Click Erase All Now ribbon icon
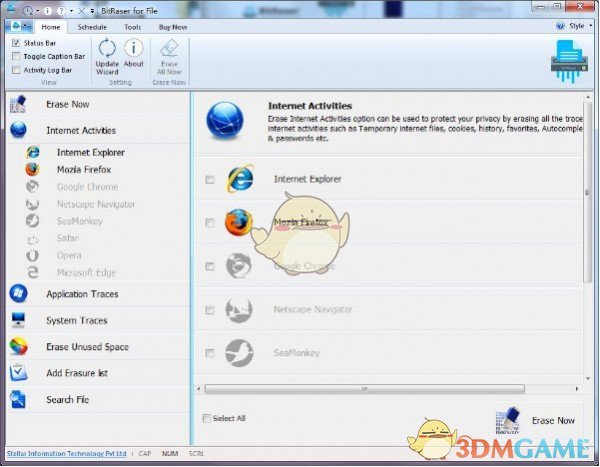The width and height of the screenshot is (600, 467). point(170,49)
